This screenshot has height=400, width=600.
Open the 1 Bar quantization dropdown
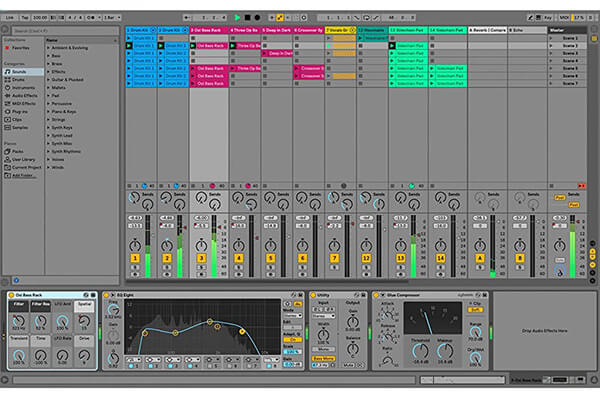click(x=112, y=18)
